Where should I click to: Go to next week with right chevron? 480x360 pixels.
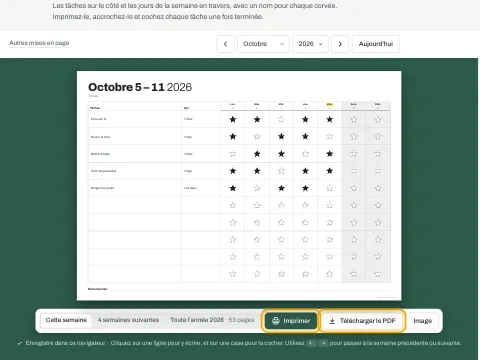click(x=340, y=44)
